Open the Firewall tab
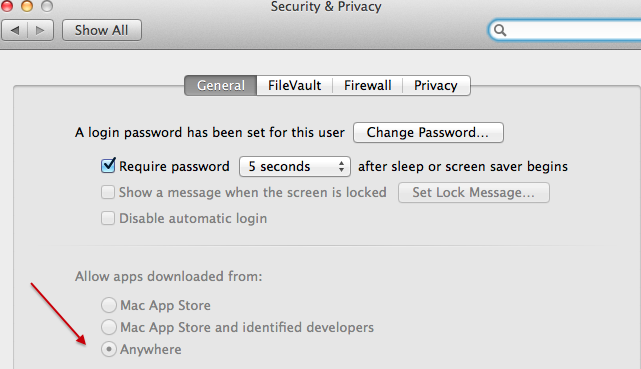This screenshot has width=641, height=369. point(368,85)
